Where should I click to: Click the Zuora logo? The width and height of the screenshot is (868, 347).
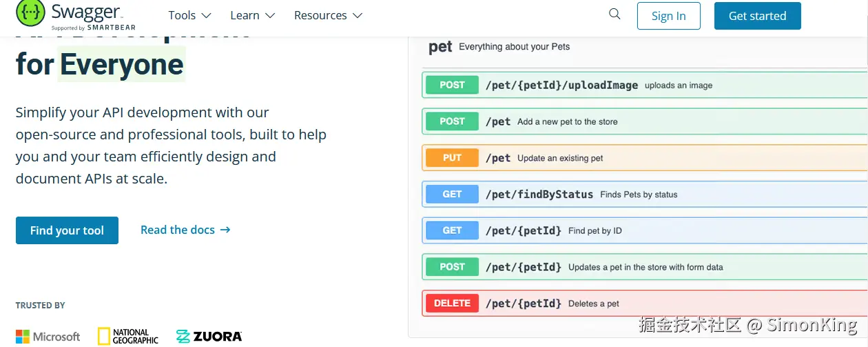coord(209,337)
